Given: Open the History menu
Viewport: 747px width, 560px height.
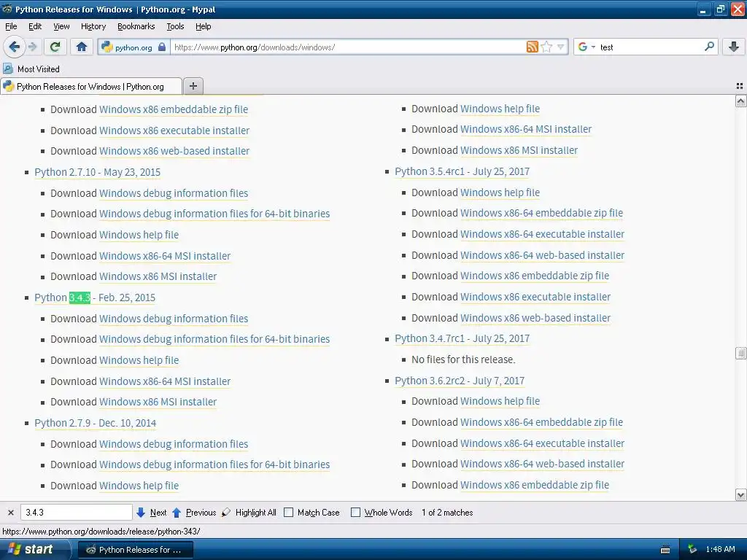Looking at the screenshot, I should (x=93, y=26).
